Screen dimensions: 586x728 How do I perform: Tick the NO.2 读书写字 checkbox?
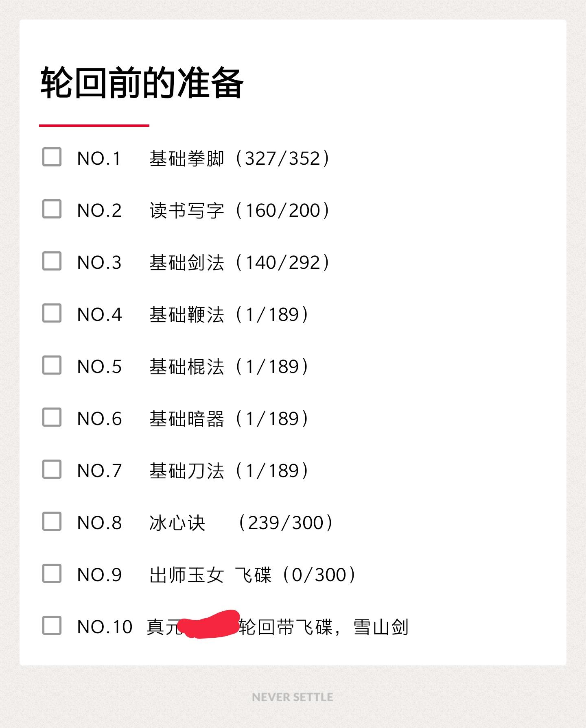tap(52, 209)
